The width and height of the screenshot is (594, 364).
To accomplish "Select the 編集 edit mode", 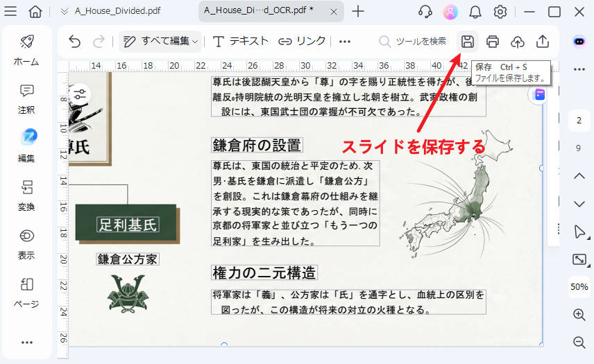I will coord(26,147).
